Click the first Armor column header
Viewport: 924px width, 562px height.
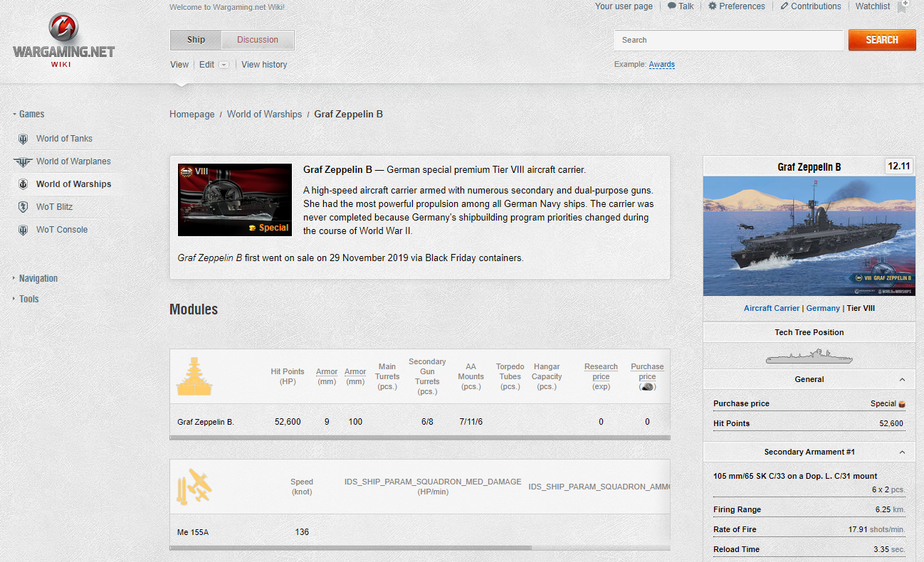[x=327, y=376]
